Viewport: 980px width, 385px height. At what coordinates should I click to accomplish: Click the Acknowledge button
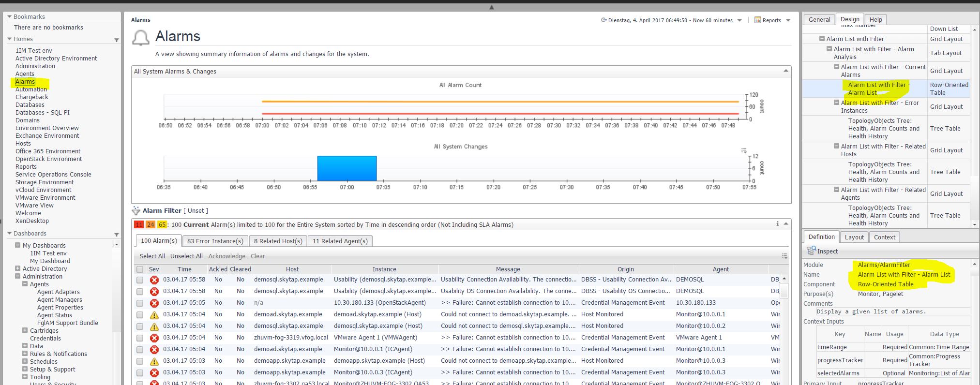[x=226, y=256]
